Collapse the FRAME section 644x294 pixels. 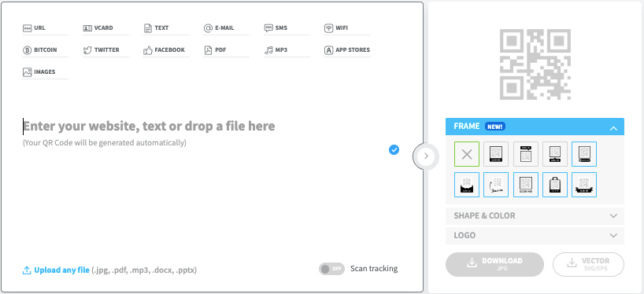point(535,127)
